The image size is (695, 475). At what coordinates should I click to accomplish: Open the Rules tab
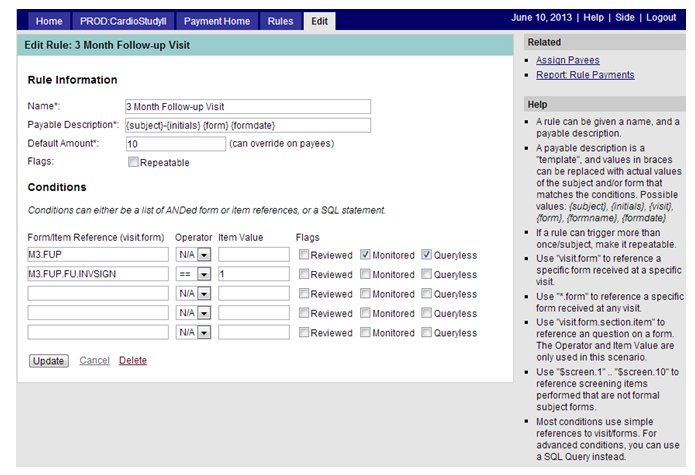281,20
